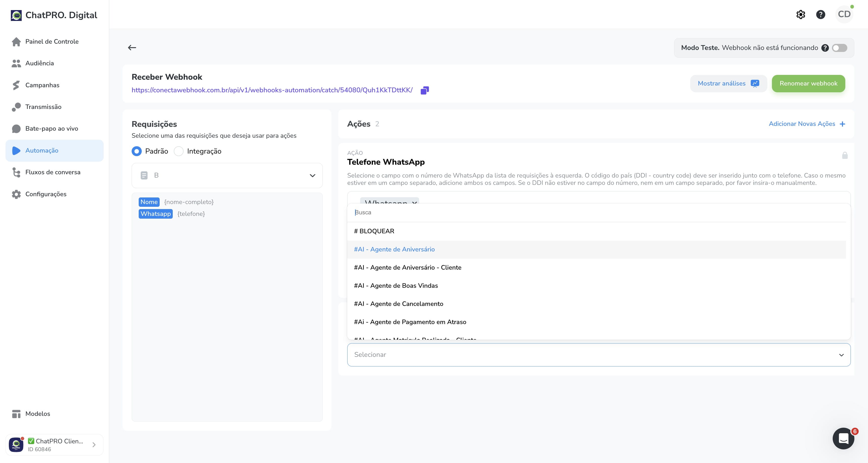The image size is (868, 463).
Task: Click the analytics icon in Mostrar análises
Action: 755,83
